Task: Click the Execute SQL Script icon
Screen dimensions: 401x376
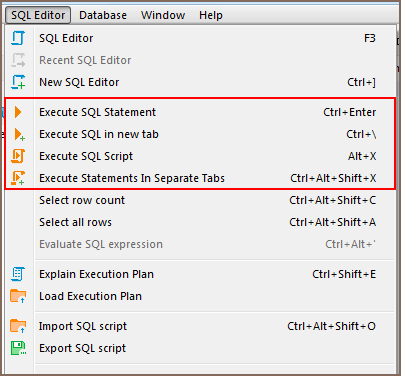Action: [18, 156]
